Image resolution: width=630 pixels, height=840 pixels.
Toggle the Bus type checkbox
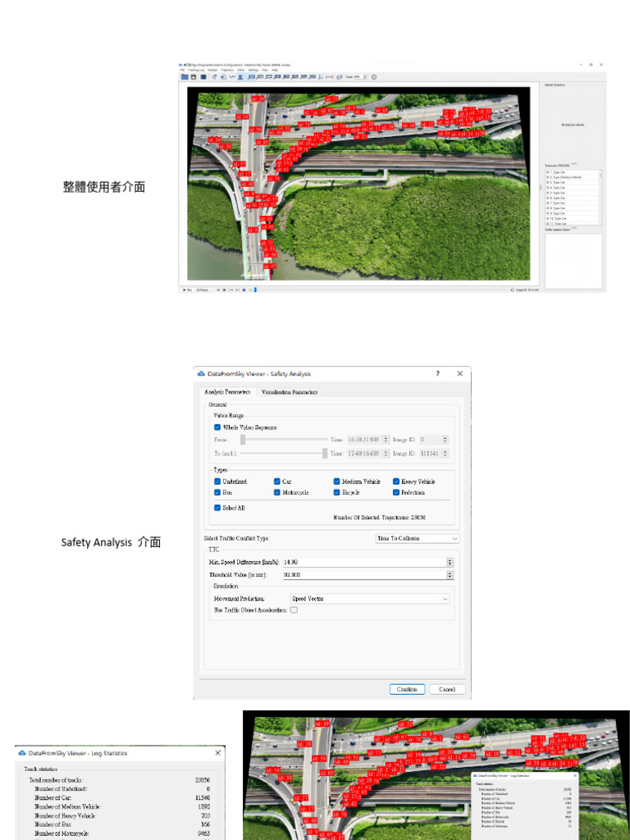[x=217, y=492]
